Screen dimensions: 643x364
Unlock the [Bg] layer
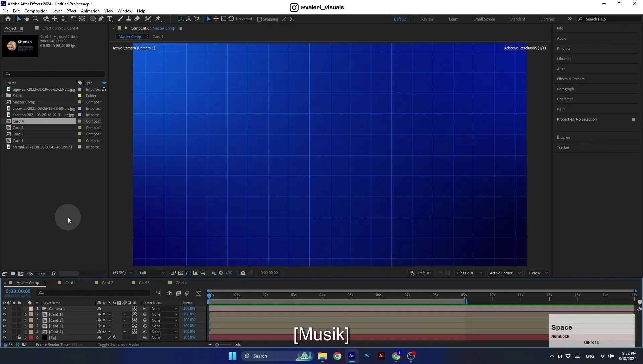19,337
